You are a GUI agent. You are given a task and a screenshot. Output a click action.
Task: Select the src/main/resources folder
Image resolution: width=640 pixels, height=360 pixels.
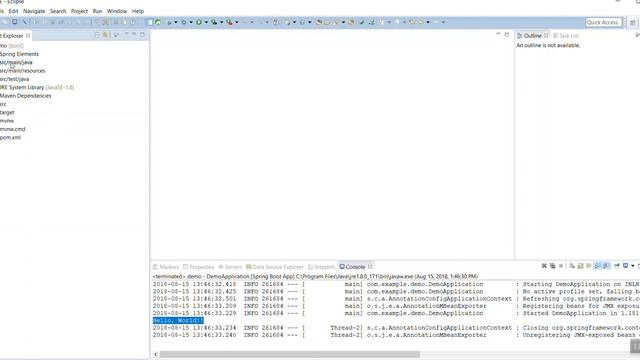pyautogui.click(x=22, y=71)
